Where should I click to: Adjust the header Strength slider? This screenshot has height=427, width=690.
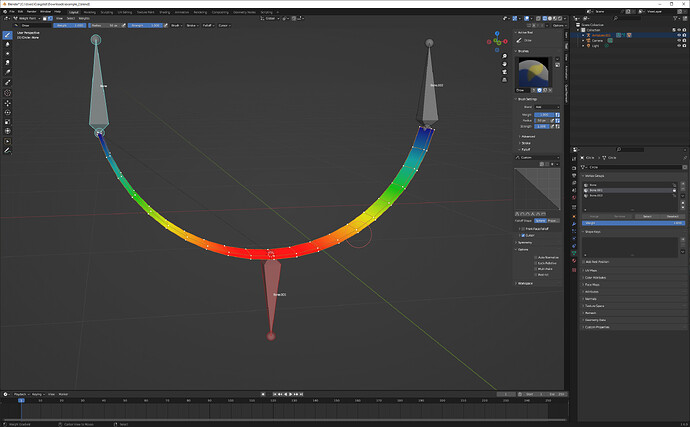[145, 25]
